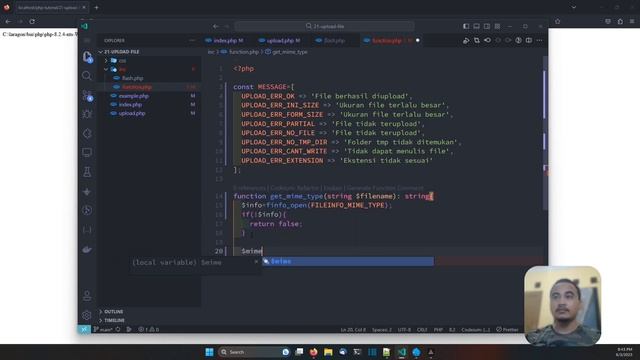Open the customize layout icon
The width and height of the screenshot is (640, 360).
(497, 26)
